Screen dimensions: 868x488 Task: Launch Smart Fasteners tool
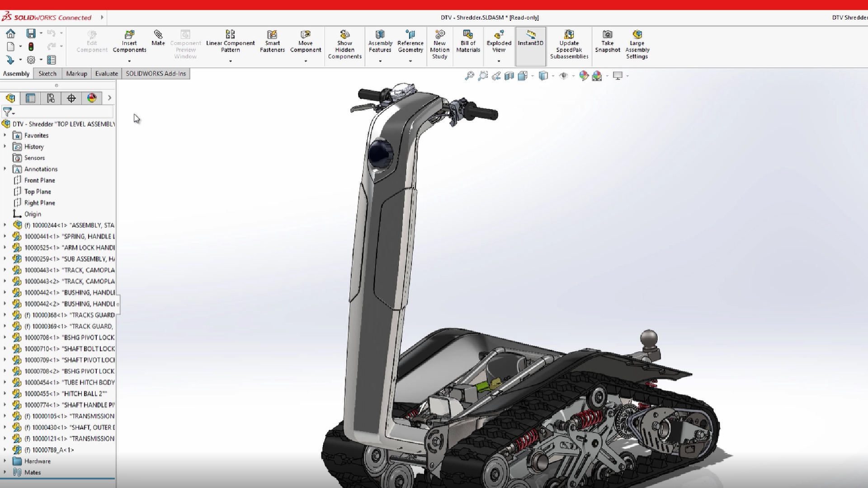272,42
